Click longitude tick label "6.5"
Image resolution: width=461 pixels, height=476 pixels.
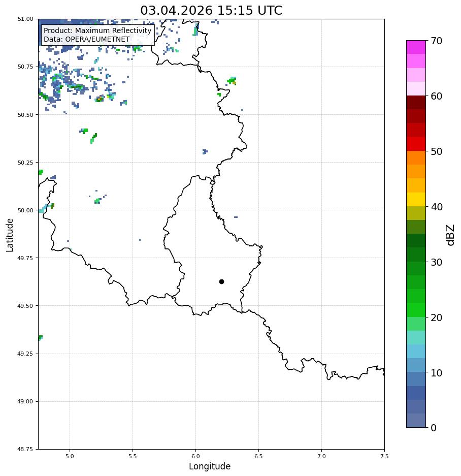coord(258,456)
